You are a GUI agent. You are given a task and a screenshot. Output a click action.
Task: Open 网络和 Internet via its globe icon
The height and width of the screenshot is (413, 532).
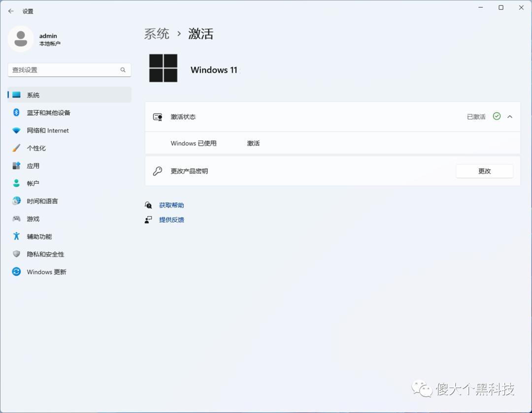16,130
